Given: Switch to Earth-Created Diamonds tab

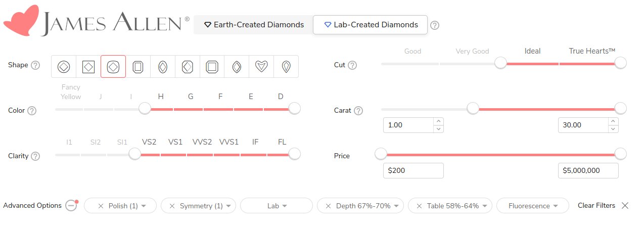Looking at the screenshot, I should 253,24.
